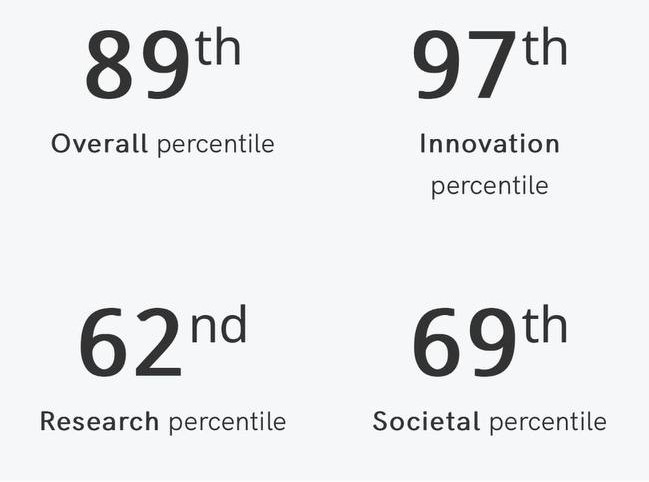
Task: Click the "th" suffix beside 97
Action: tap(545, 47)
